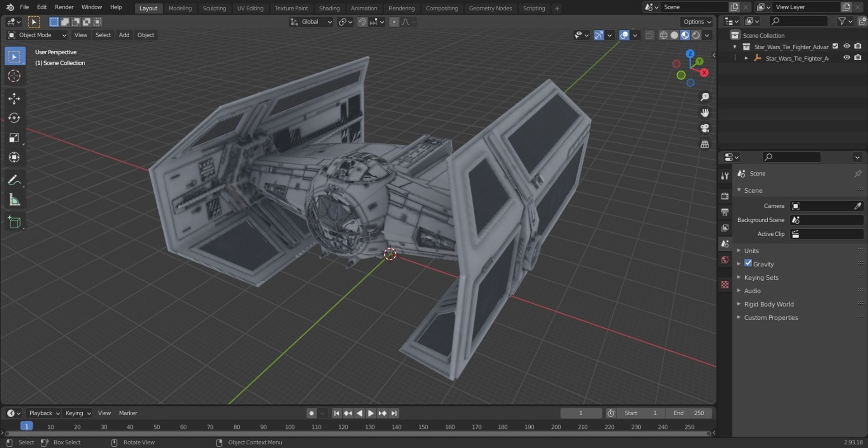Activate the 3D Cursor tool

14,76
